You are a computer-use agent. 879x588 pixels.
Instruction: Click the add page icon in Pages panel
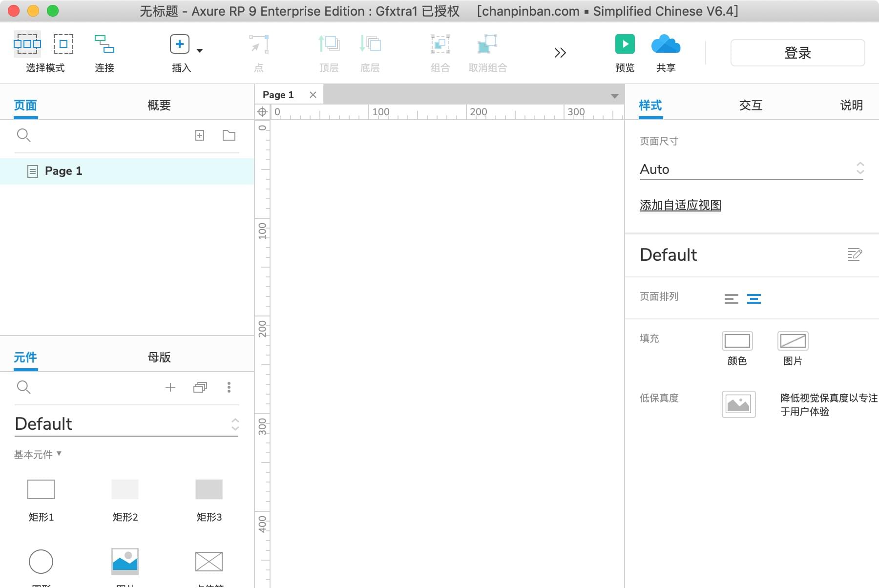point(200,135)
